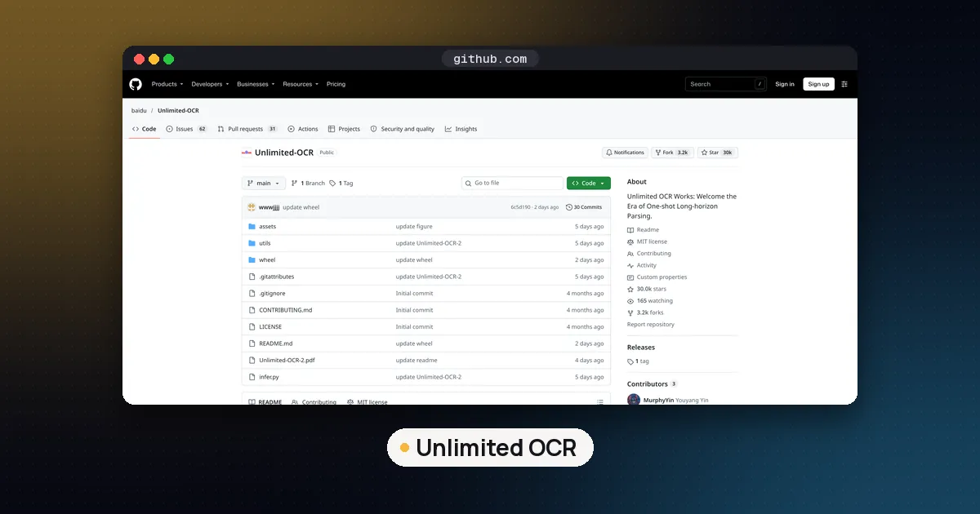Open the utils folder

click(265, 243)
